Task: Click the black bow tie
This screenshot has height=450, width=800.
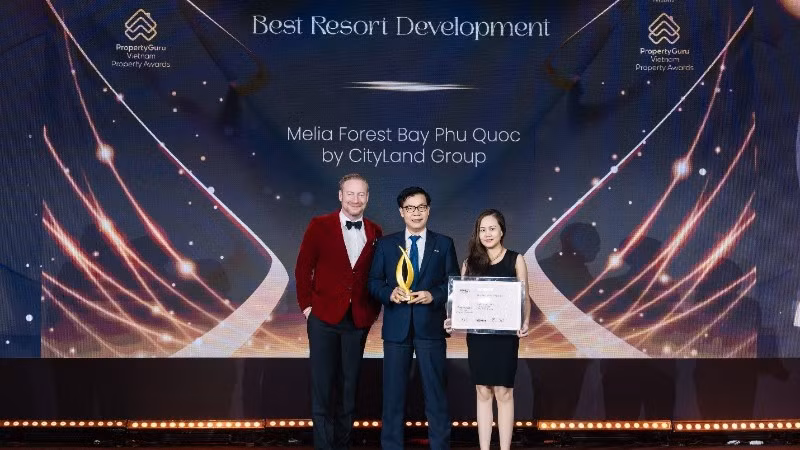Action: tap(353, 225)
